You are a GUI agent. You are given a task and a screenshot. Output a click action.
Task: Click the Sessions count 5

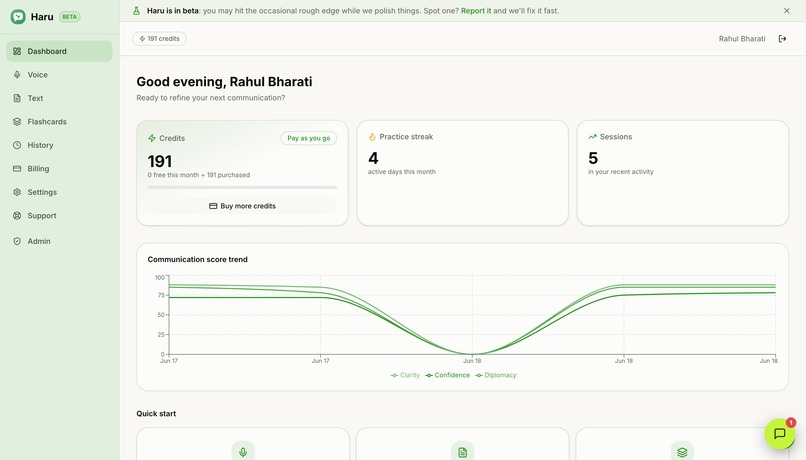tap(593, 158)
